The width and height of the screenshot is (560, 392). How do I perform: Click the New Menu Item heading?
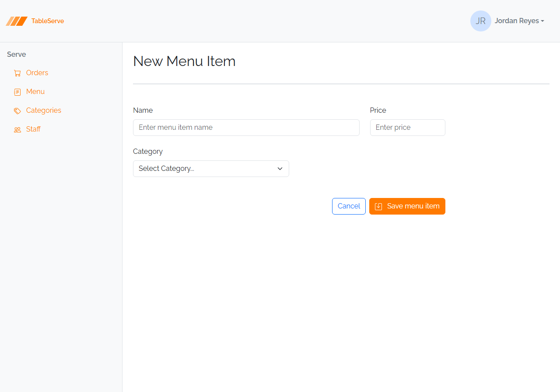pos(184,61)
